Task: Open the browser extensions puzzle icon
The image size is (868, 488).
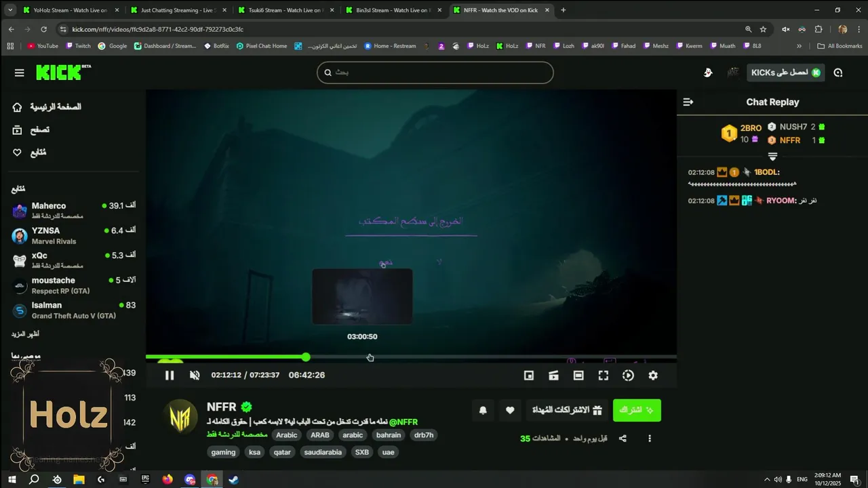Action: click(818, 29)
